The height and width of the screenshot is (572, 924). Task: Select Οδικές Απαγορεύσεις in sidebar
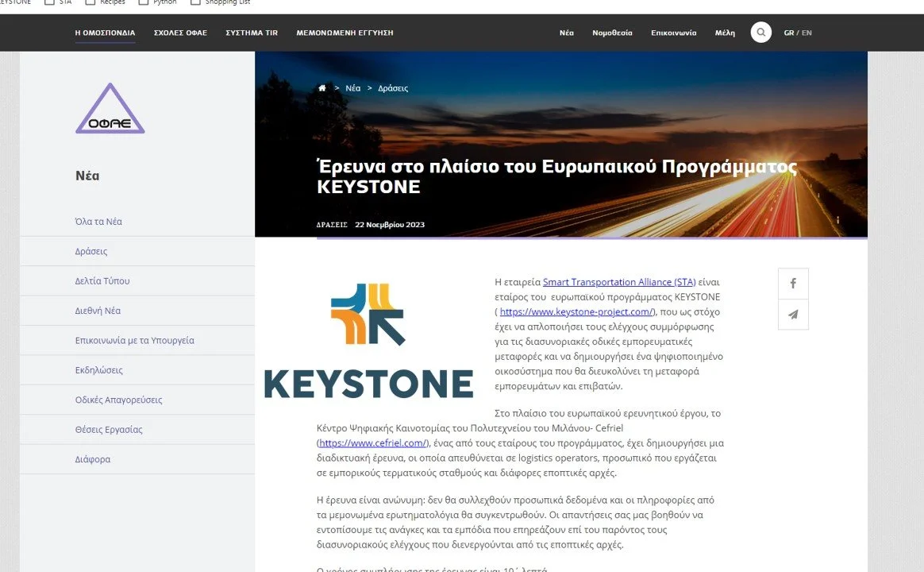click(118, 400)
